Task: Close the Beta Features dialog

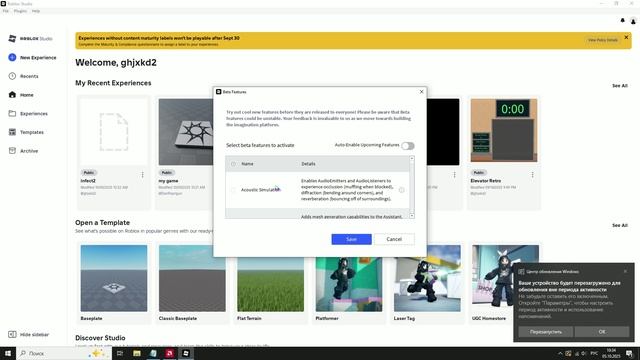Action: [x=422, y=92]
